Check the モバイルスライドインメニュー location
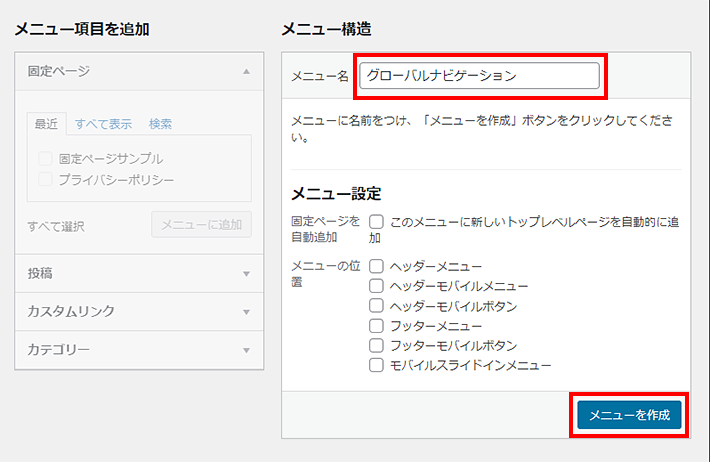The image size is (710, 462). click(x=376, y=365)
